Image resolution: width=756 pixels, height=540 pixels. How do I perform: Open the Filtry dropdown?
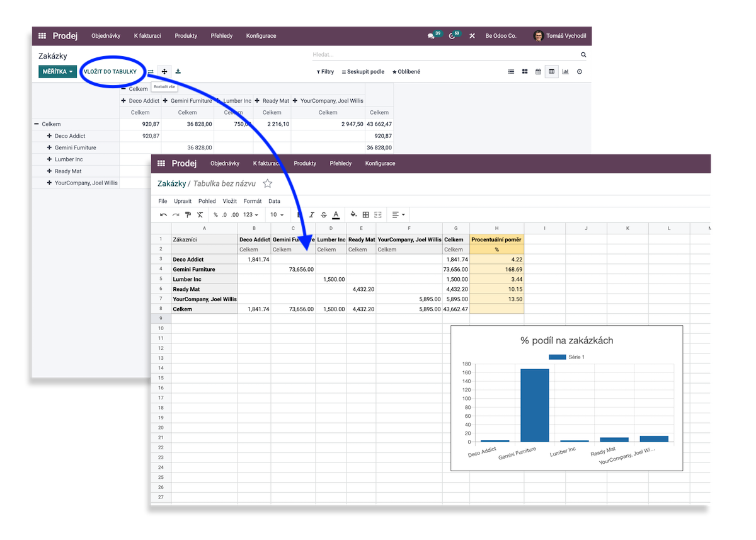[325, 72]
